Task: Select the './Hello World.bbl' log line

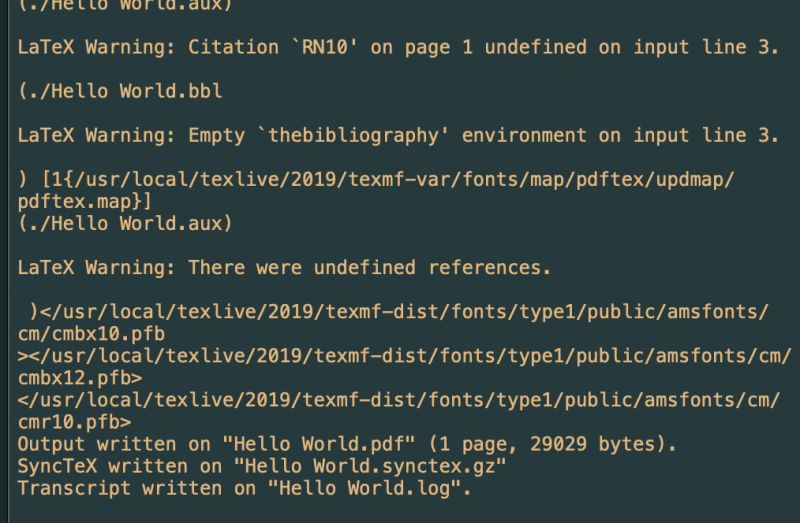Action: [x=120, y=91]
